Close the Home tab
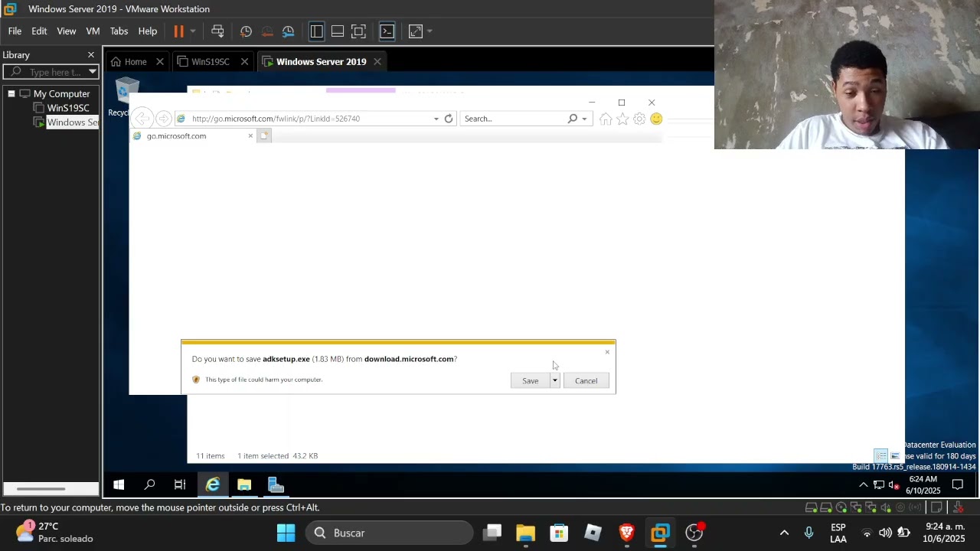Viewport: 980px width, 551px height. pos(160,62)
